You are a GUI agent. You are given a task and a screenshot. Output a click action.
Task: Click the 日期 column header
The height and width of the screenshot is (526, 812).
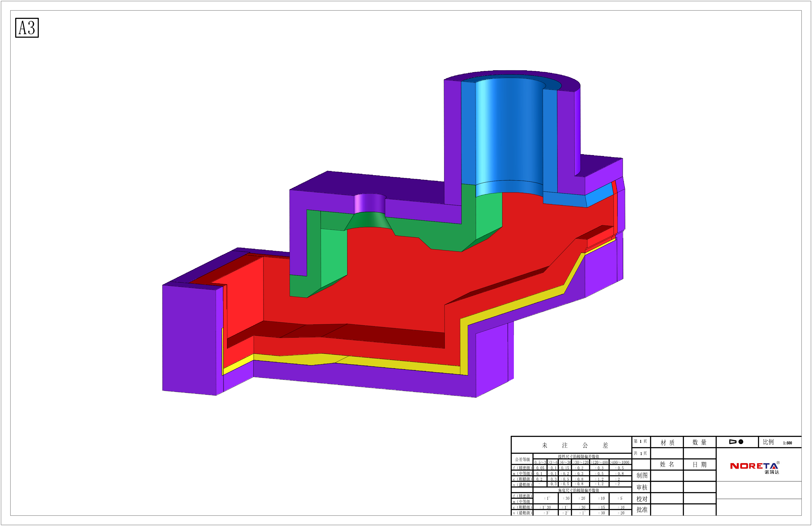tap(699, 465)
